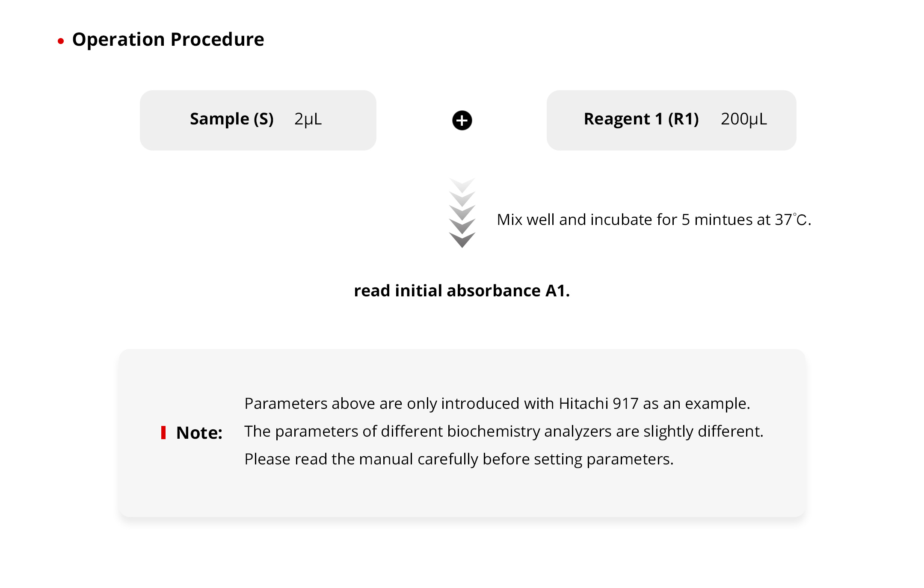The height and width of the screenshot is (588, 924).
Task: Click the read the manual carefully sentence
Action: (459, 459)
